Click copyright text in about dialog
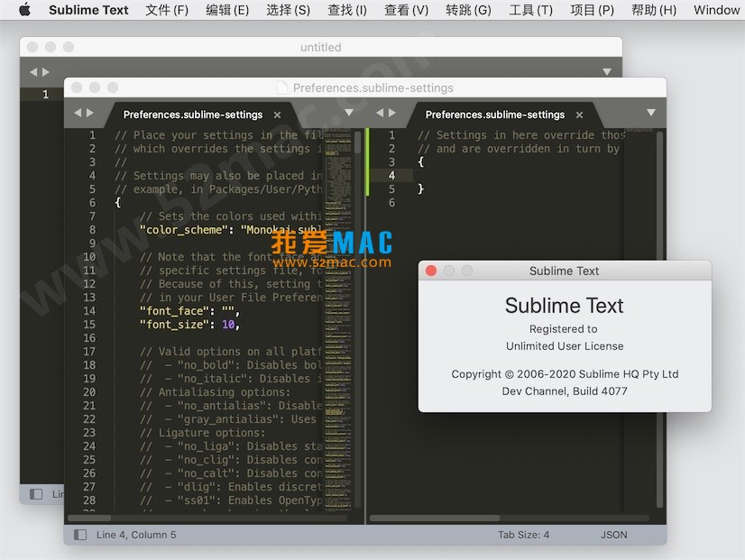This screenshot has height=560, width=745. click(x=565, y=374)
